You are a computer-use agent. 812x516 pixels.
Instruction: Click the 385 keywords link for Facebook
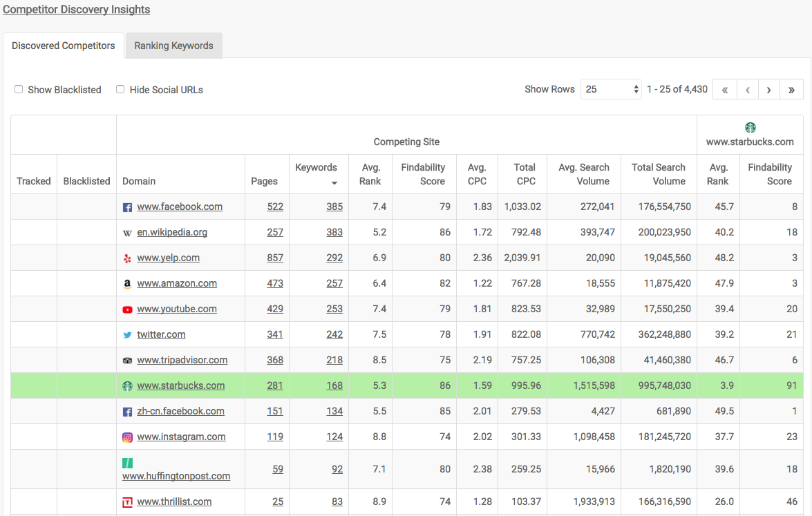pos(334,207)
